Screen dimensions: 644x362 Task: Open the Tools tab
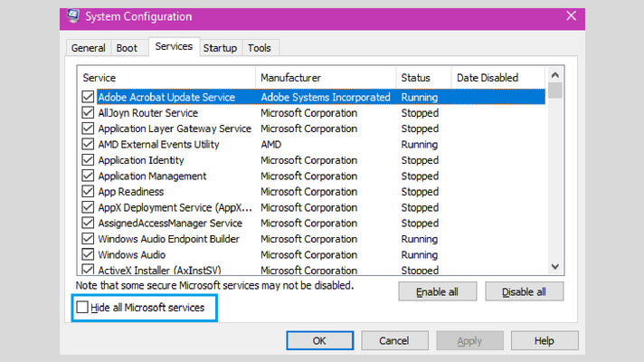[x=260, y=48]
